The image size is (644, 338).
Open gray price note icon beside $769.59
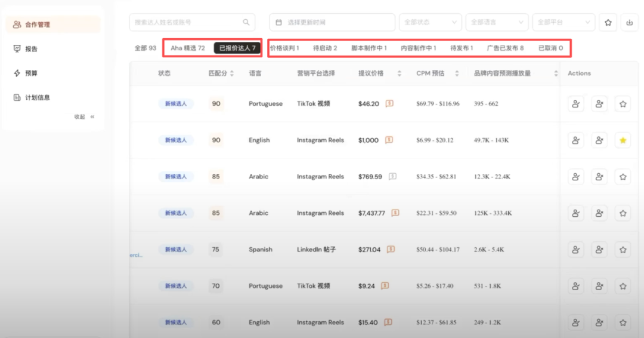click(392, 176)
